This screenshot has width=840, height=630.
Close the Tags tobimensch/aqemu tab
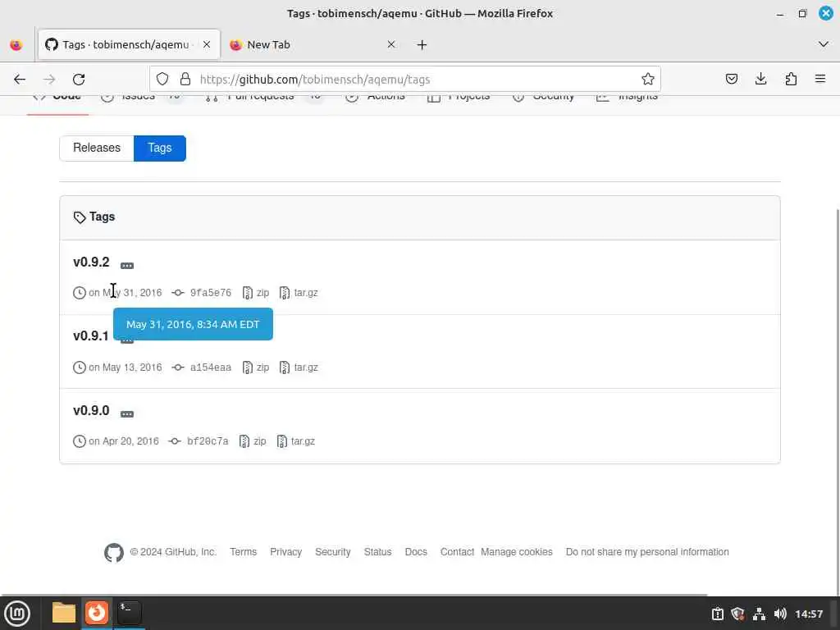click(x=206, y=44)
